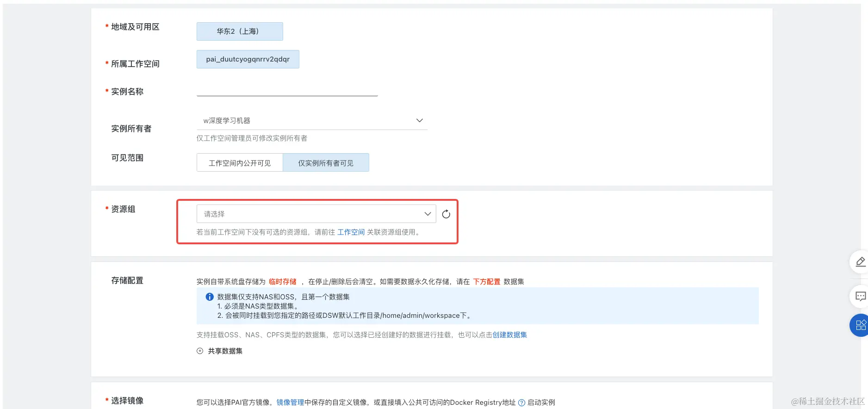Refresh the resource group list
This screenshot has height=409, width=868.
(x=446, y=214)
